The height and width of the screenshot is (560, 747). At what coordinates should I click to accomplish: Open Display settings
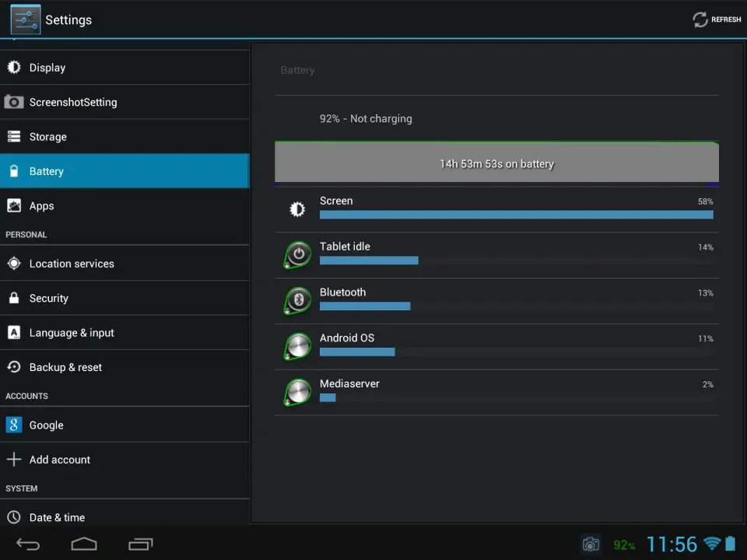pos(47,68)
